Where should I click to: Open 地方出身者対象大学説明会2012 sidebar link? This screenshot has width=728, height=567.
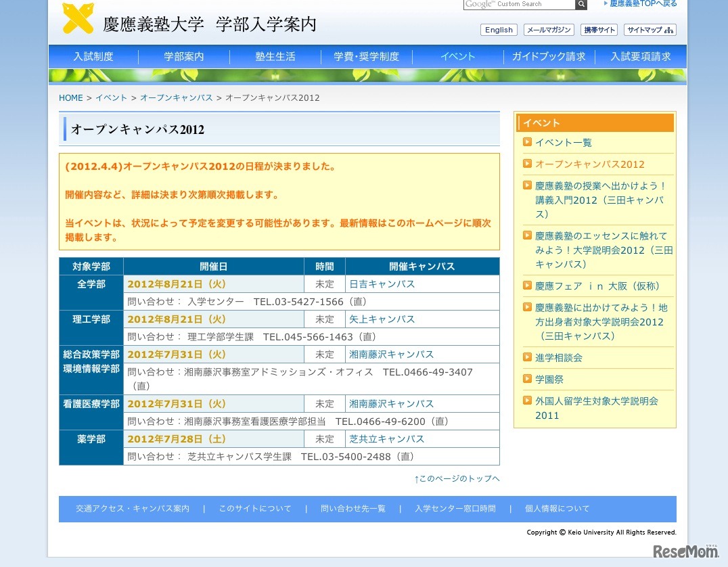601,322
